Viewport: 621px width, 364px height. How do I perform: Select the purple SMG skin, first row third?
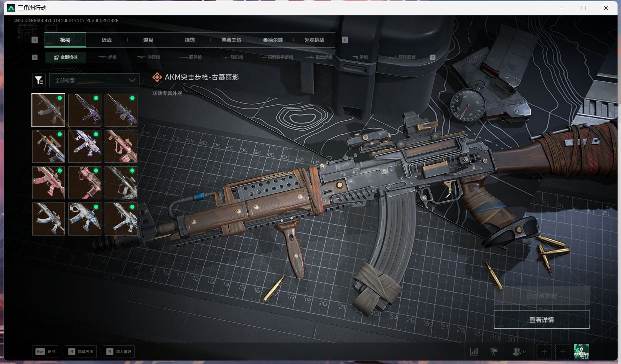click(121, 110)
